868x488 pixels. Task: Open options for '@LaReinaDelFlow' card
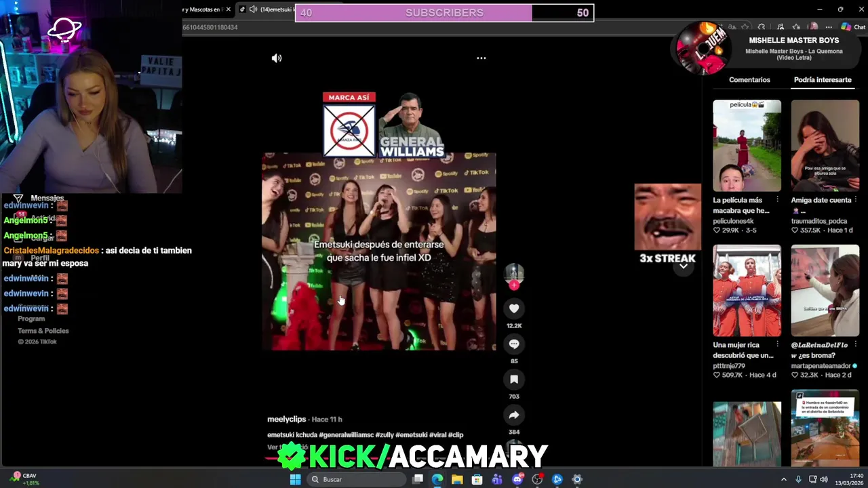855,345
